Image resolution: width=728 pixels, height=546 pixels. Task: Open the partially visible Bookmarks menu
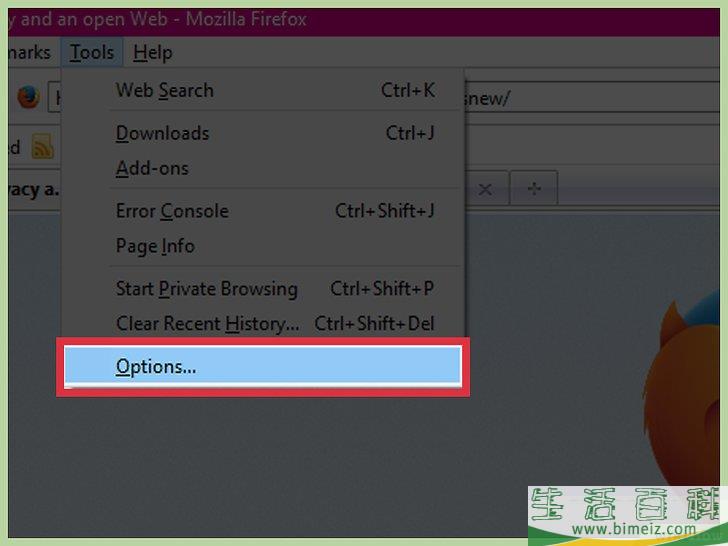[x=30, y=52]
